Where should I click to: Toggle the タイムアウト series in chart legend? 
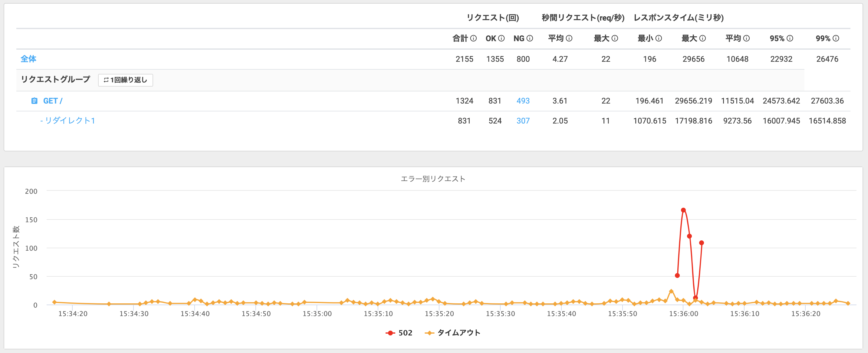point(458,333)
